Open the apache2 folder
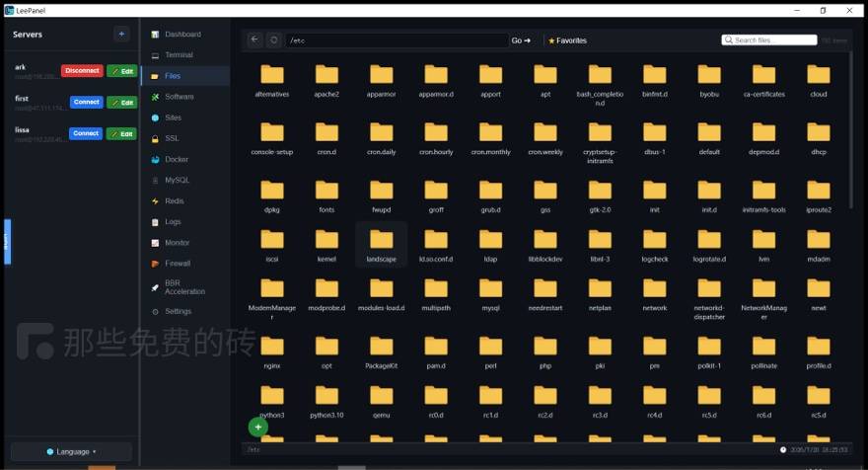868x470 pixels. (x=326, y=81)
